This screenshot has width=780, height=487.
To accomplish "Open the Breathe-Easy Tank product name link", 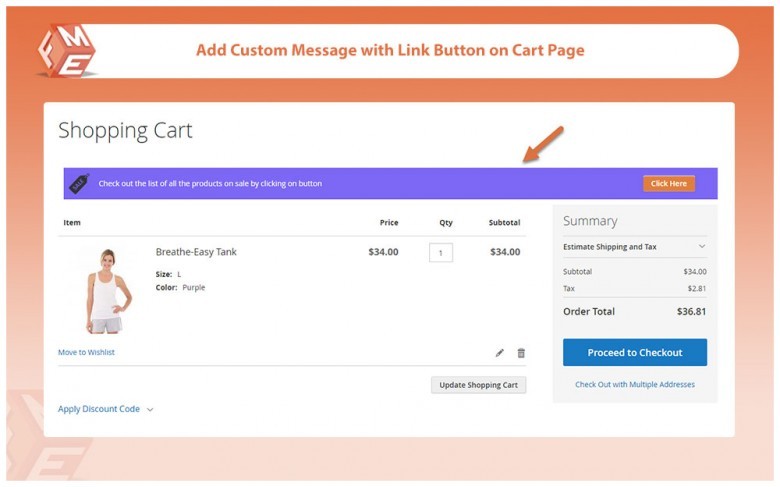I will (x=196, y=252).
